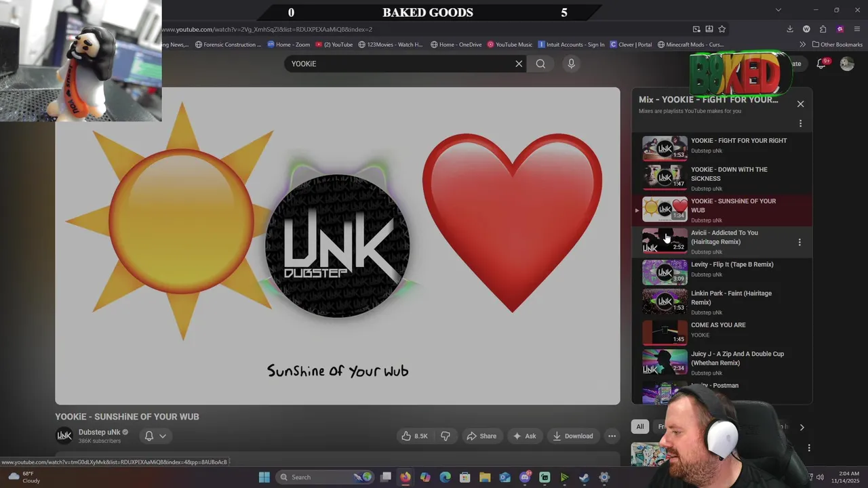Open the W extension icon
The height and width of the screenshot is (488, 868).
806,29
